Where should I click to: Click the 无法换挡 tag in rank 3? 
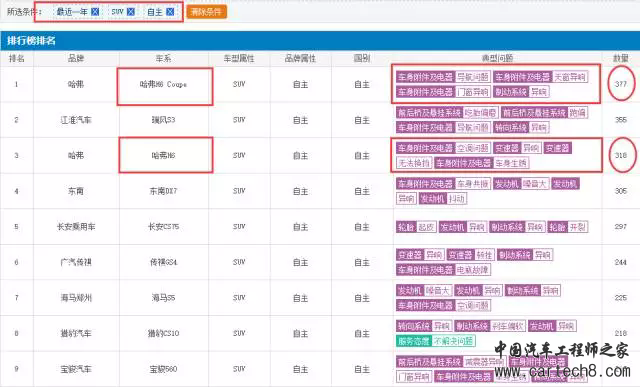point(414,163)
